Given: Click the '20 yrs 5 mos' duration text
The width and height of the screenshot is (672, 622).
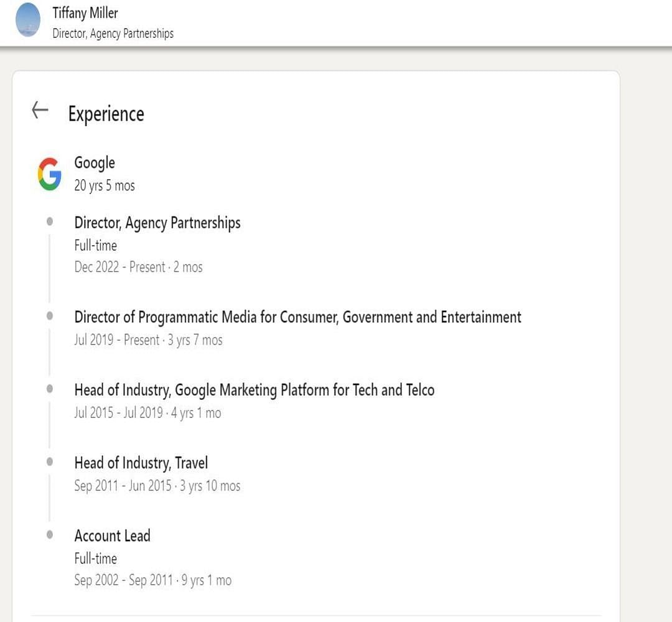Looking at the screenshot, I should [105, 185].
